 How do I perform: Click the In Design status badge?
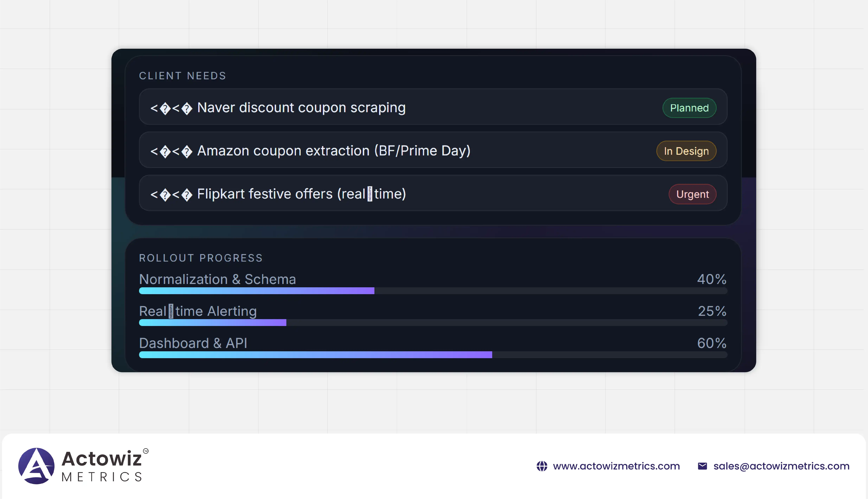pyautogui.click(x=686, y=151)
